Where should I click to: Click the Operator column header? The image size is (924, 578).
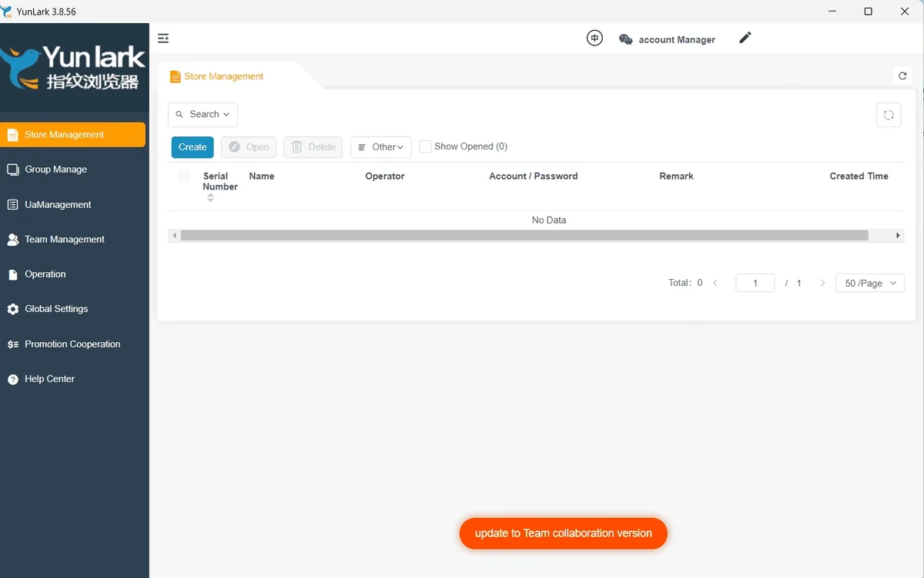click(x=385, y=176)
